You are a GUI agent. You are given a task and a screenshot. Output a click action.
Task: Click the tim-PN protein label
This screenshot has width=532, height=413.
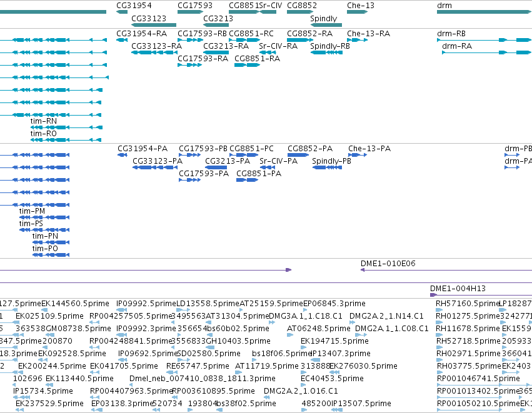(x=45, y=236)
